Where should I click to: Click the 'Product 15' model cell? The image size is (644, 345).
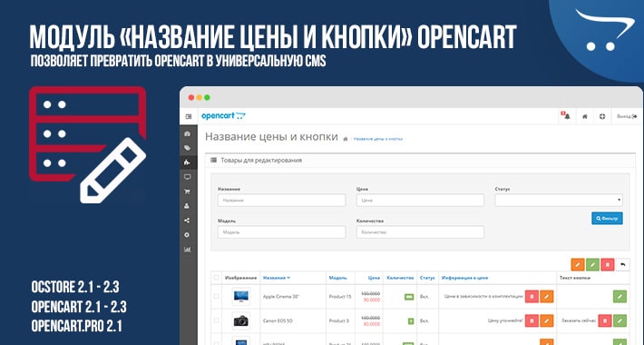340,297
